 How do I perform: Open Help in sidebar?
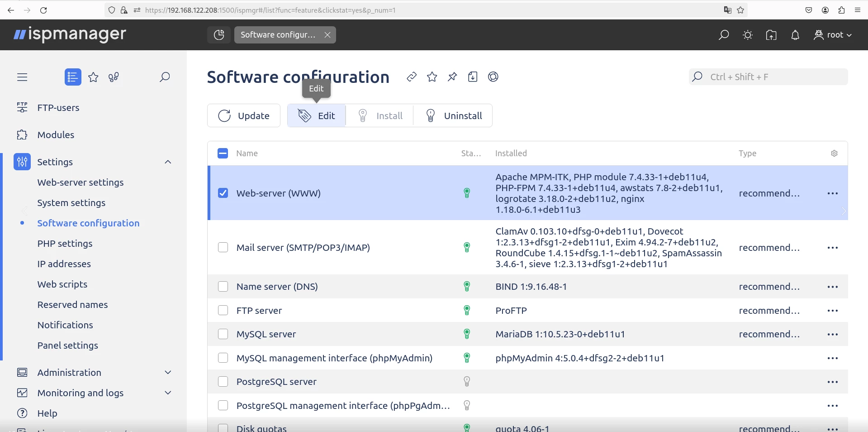[x=47, y=413]
